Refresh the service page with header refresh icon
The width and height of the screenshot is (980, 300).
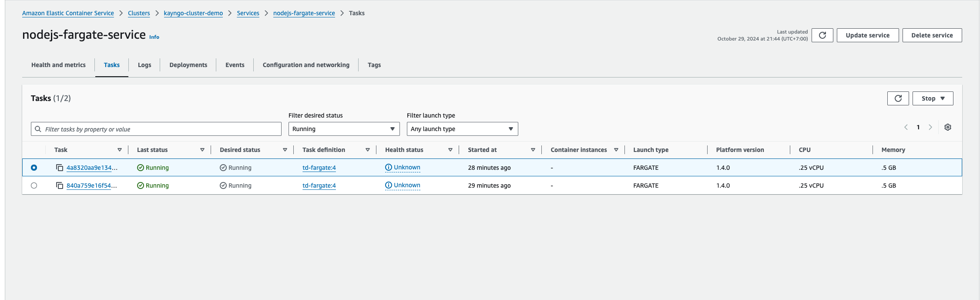822,35
